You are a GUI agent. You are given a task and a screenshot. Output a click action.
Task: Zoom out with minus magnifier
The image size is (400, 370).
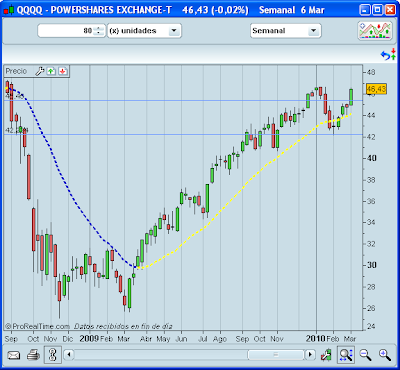pyautogui.click(x=365, y=355)
